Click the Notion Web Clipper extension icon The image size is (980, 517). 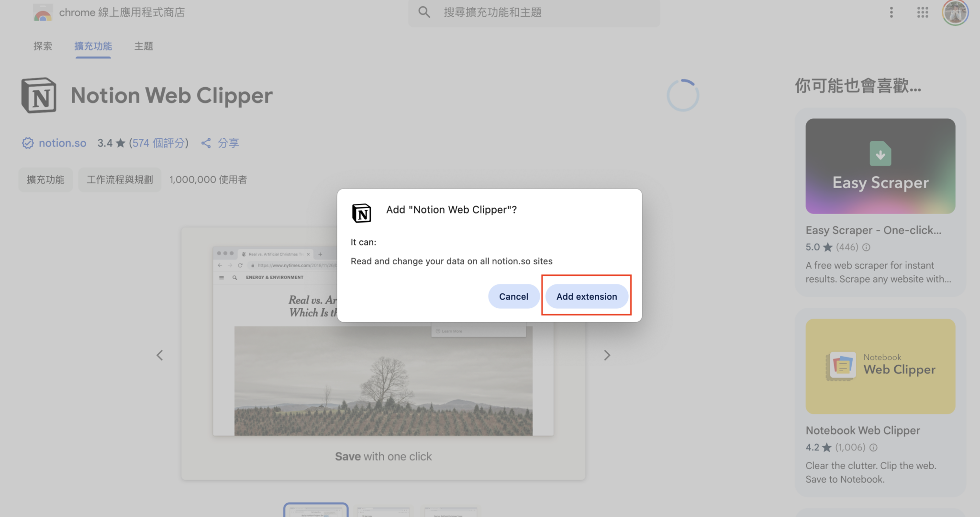(39, 95)
